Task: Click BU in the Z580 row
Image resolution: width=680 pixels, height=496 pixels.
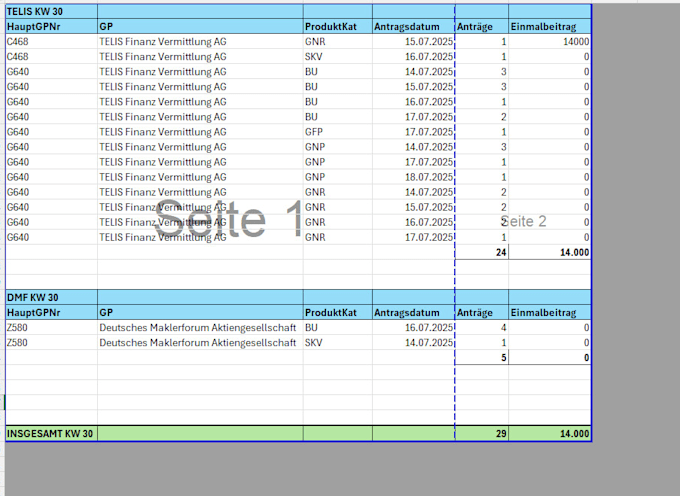Action: (x=337, y=328)
